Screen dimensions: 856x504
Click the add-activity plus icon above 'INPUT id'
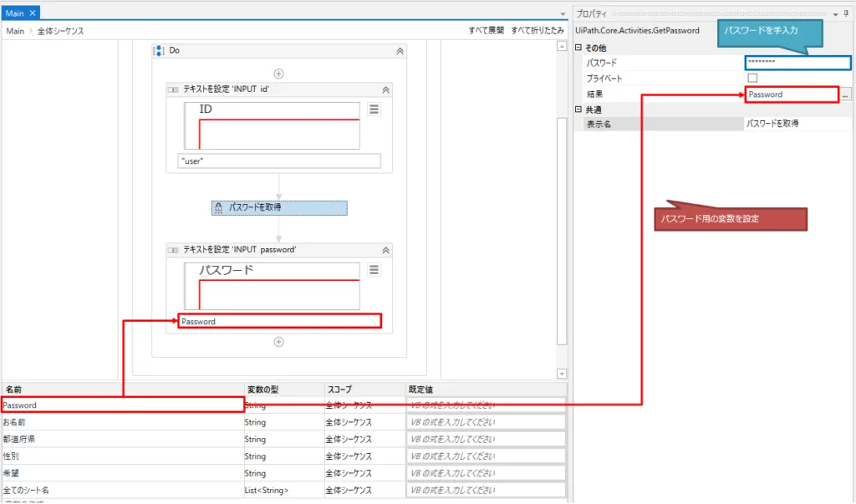279,74
